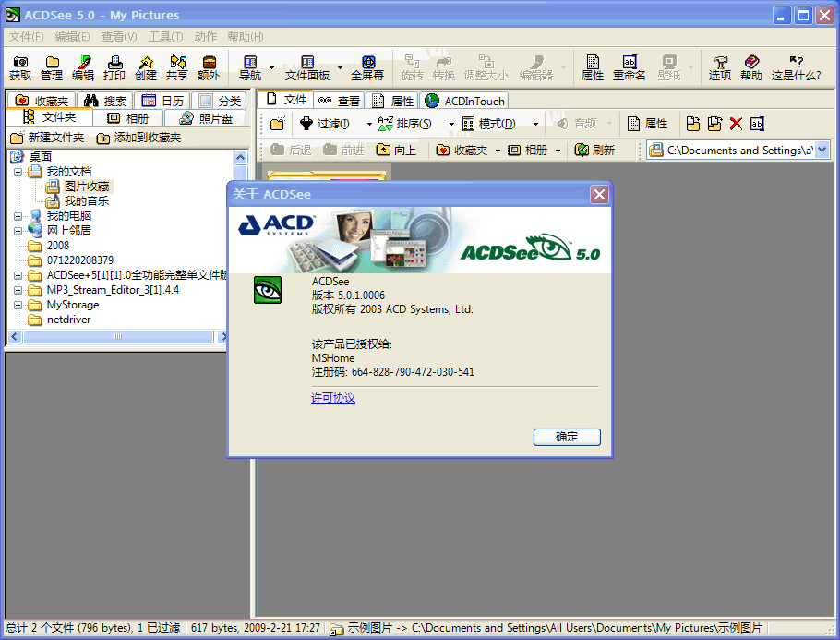Close the 关于 ACDSee dialog

click(599, 194)
